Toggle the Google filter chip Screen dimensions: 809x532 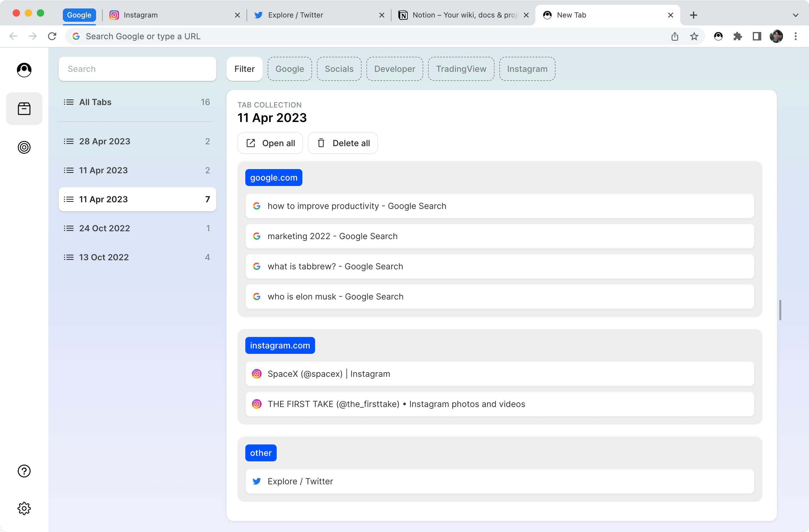[290, 69]
